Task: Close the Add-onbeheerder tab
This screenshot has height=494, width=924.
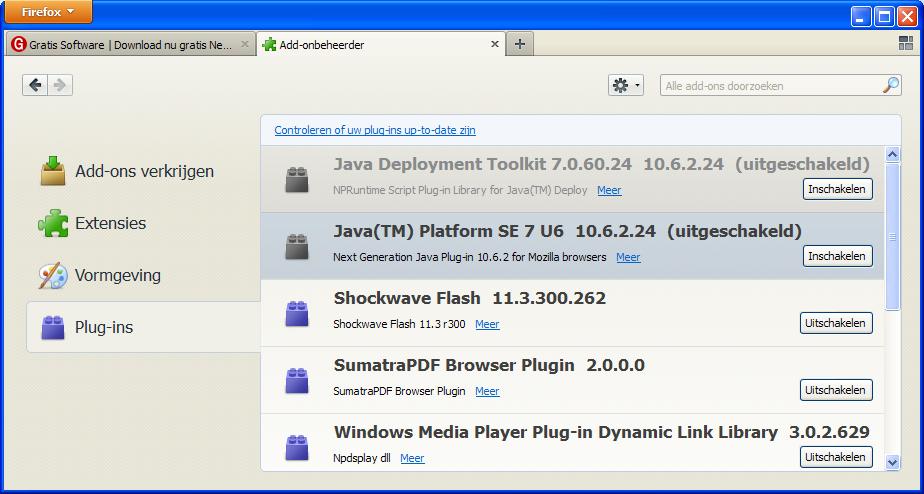Action: (495, 44)
